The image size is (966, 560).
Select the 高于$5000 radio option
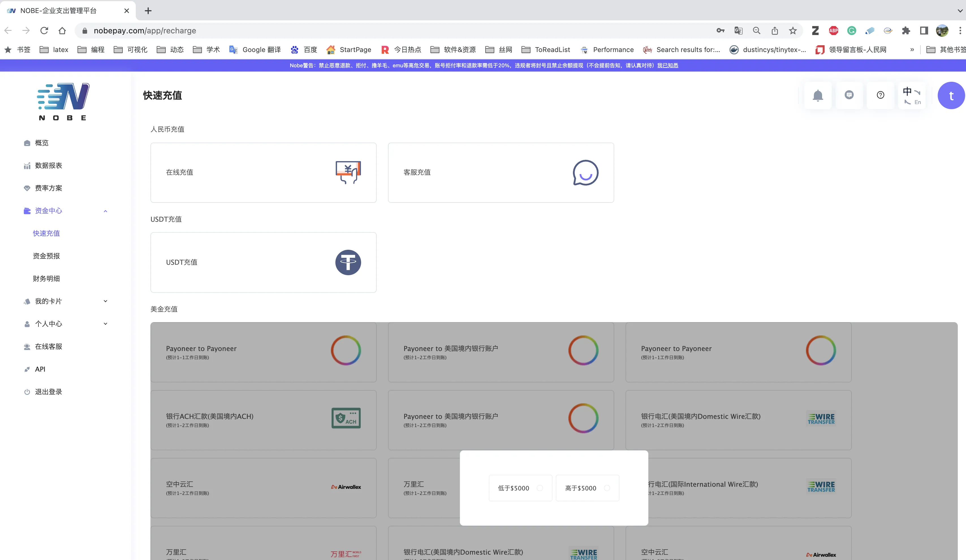tap(607, 488)
